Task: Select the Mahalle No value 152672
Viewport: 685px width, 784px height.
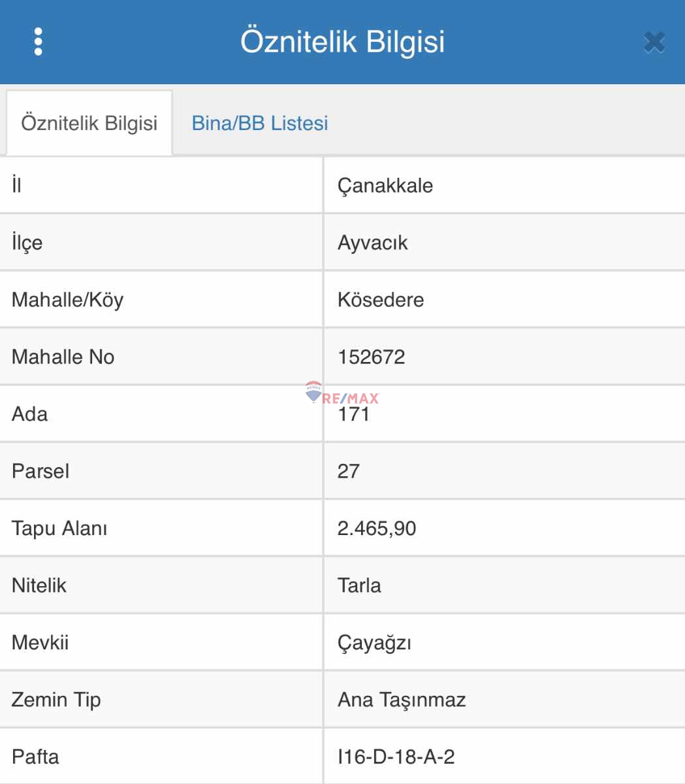Action: coord(372,357)
